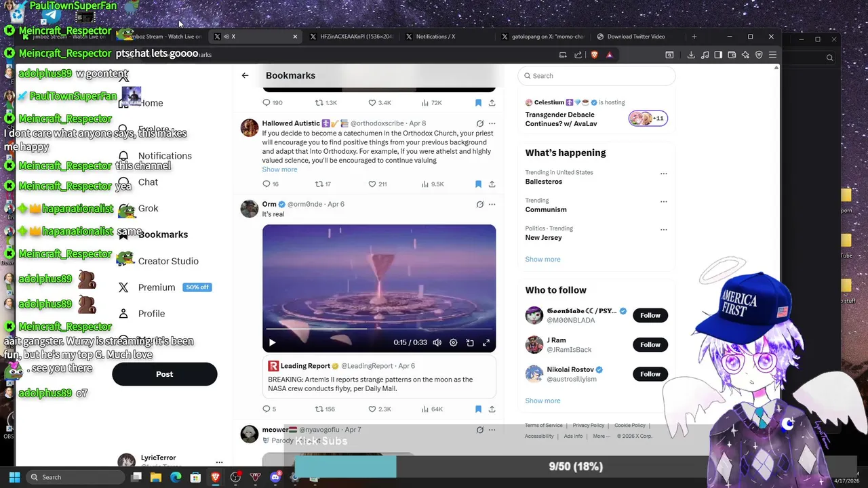This screenshot has width=868, height=488.
Task: Open the Terms of Service link
Action: point(544,426)
